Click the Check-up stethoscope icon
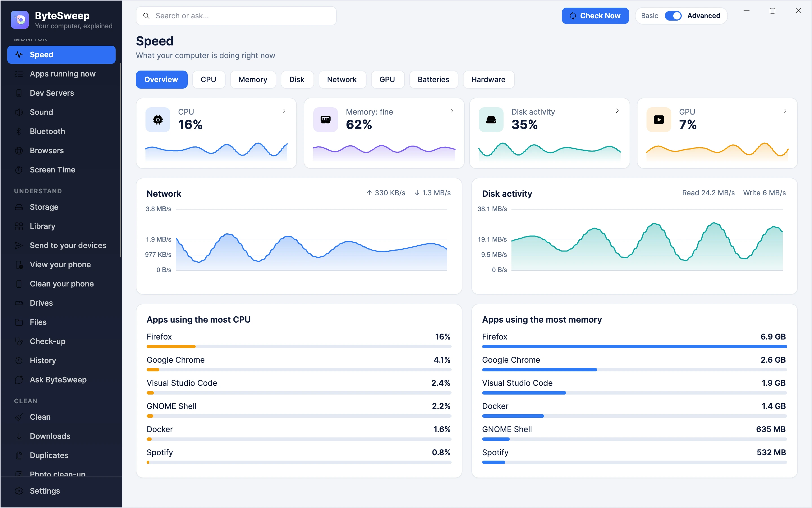This screenshot has width=812, height=508. coord(19,341)
